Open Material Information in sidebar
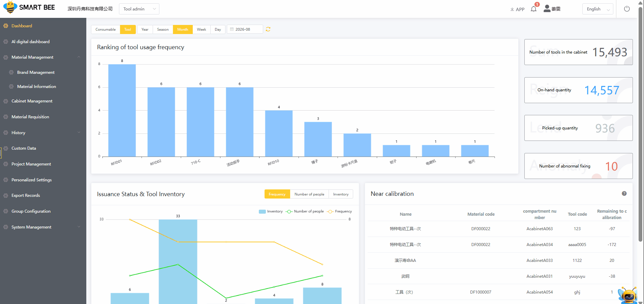Viewport: 644px width, 304px height. pos(36,87)
